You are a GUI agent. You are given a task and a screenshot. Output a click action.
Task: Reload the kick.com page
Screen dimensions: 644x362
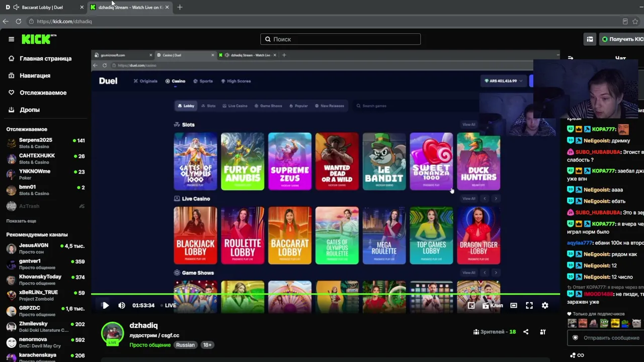(19, 22)
